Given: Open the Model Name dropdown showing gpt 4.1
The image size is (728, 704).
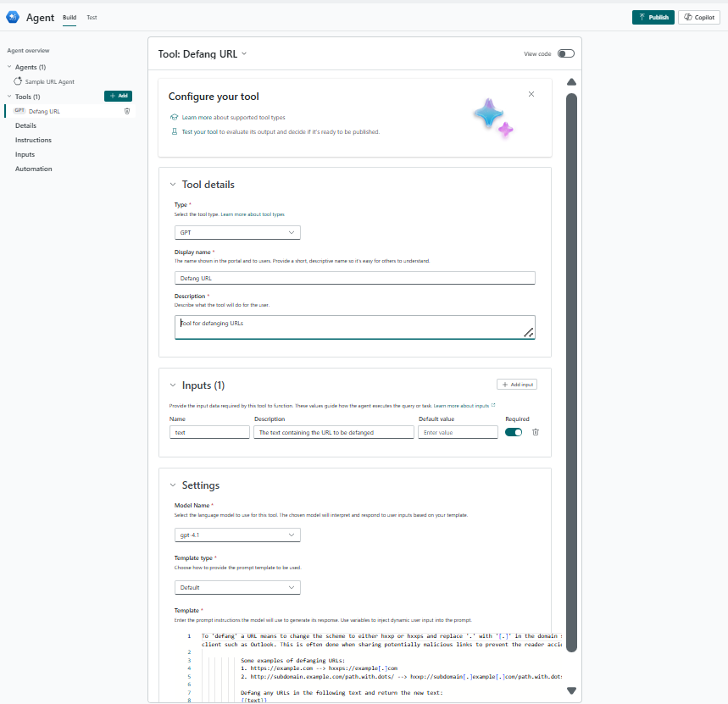Looking at the screenshot, I should coord(237,535).
